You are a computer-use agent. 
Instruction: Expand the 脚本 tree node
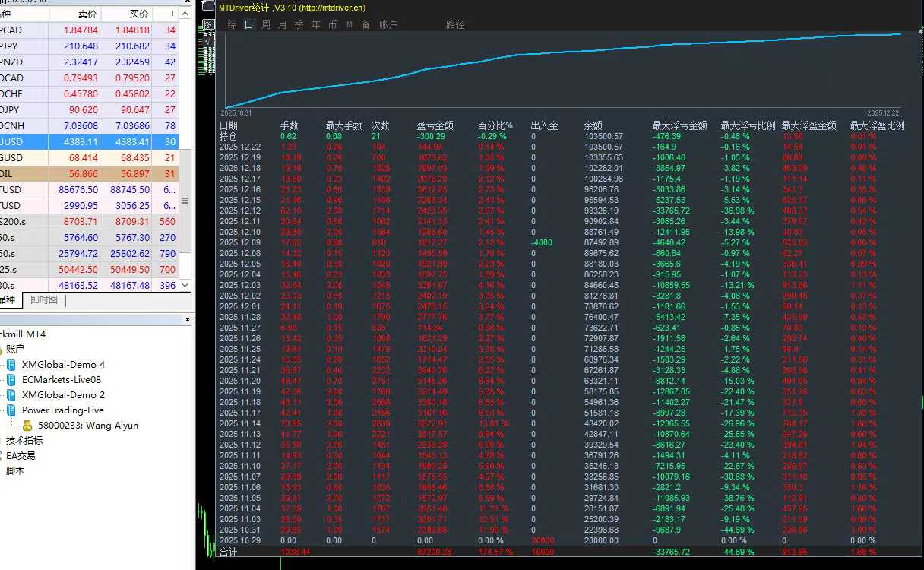pos(15,471)
